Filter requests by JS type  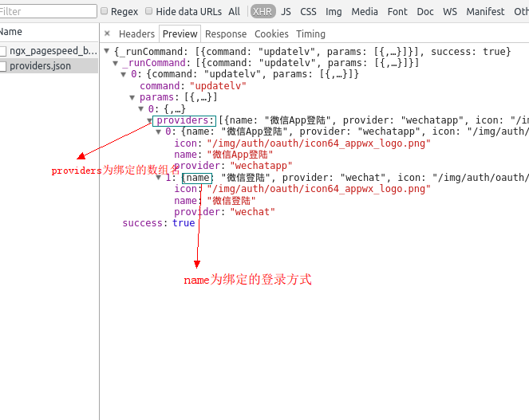[286, 12]
